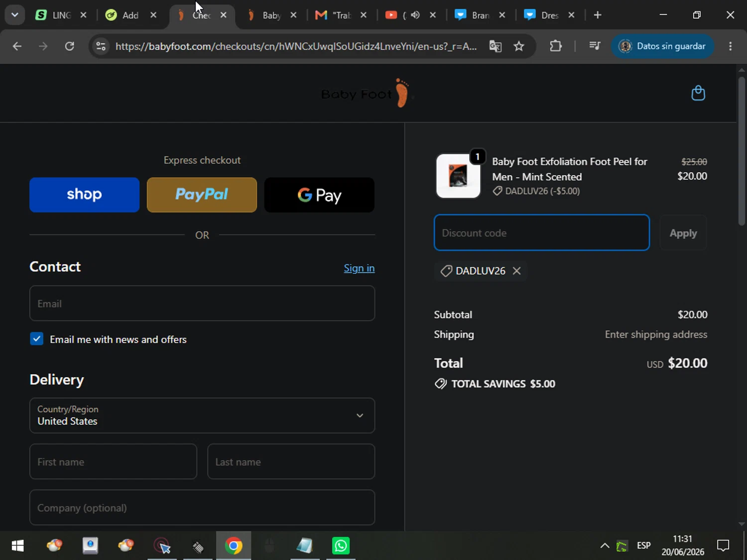Open Chrome from the taskbar
This screenshot has height=560, width=747.
pyautogui.click(x=234, y=546)
